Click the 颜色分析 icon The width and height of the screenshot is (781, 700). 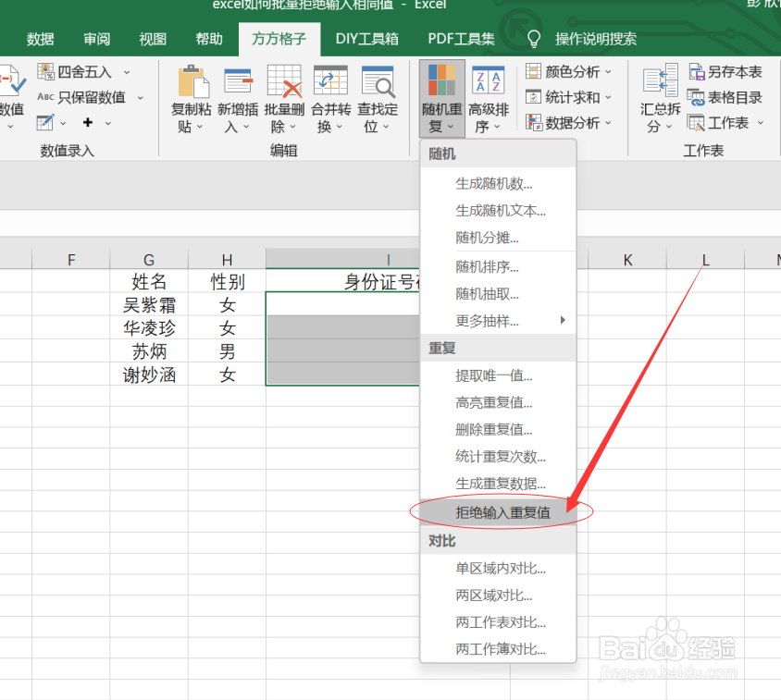[533, 71]
